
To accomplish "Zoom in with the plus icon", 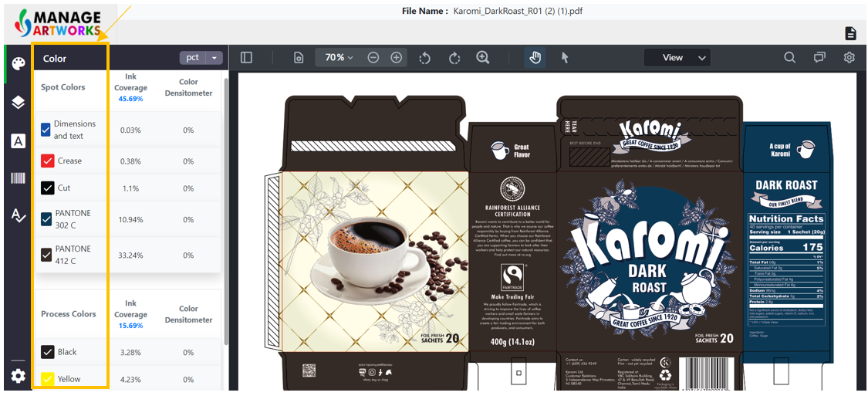I will [397, 58].
